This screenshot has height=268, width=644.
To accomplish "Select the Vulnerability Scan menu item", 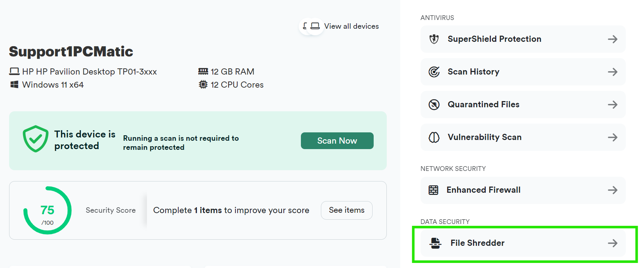I will point(523,137).
